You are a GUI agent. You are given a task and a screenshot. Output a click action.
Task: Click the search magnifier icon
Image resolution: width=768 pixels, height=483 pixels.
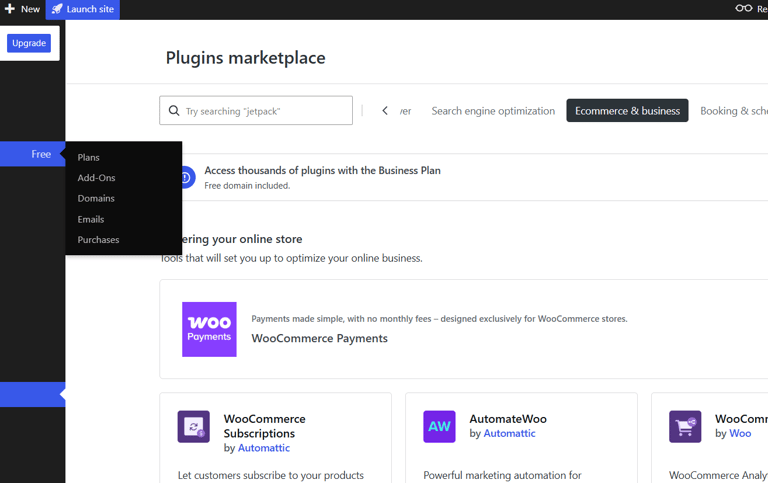[174, 111]
